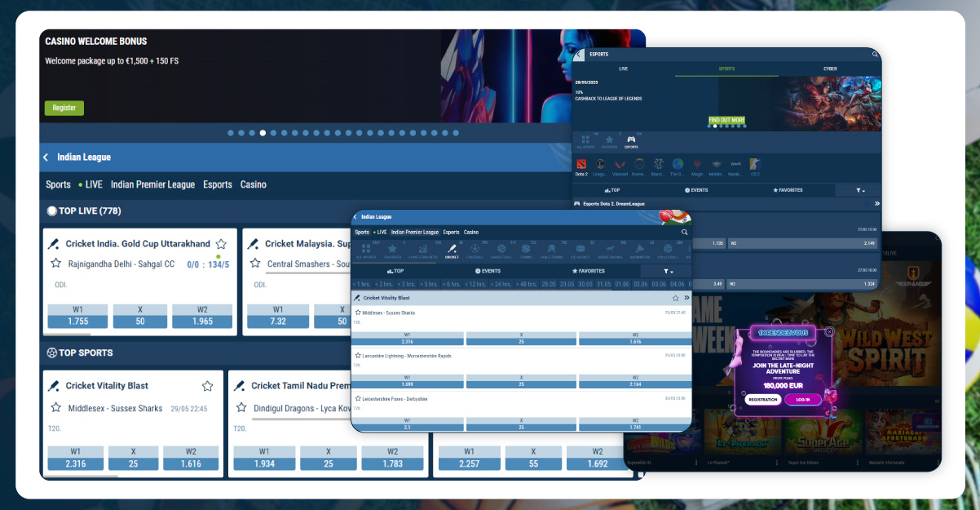Click the green Register button
Viewport: 980px width, 510px height.
point(64,107)
